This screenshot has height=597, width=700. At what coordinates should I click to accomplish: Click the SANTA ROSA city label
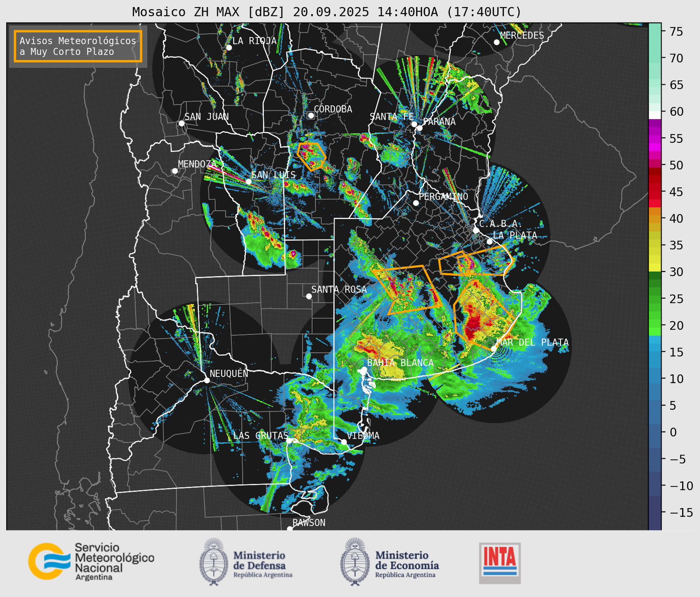(x=339, y=289)
